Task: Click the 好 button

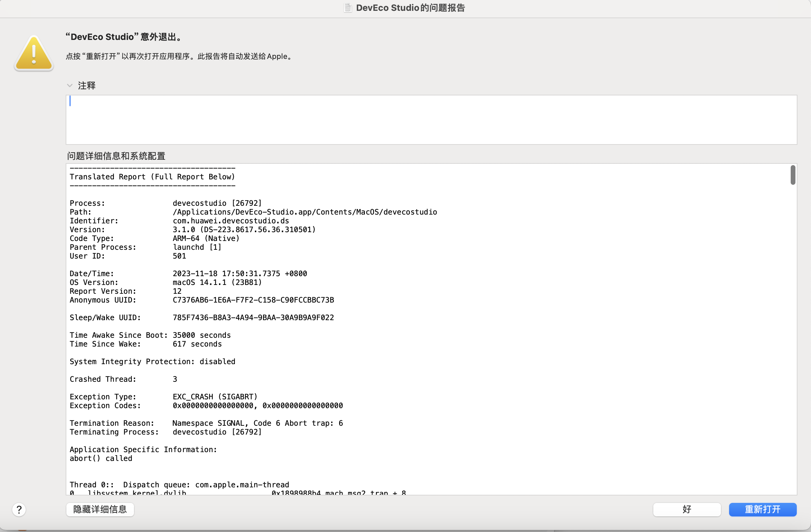Action: click(x=687, y=509)
